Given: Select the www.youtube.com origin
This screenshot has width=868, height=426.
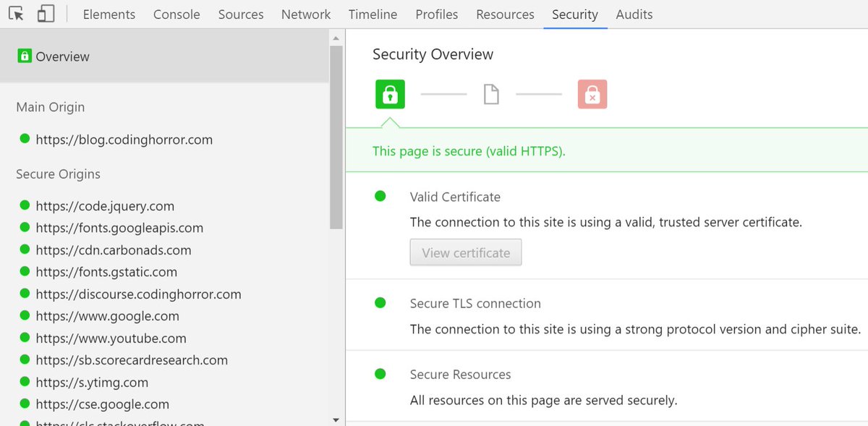Looking at the screenshot, I should click(111, 338).
